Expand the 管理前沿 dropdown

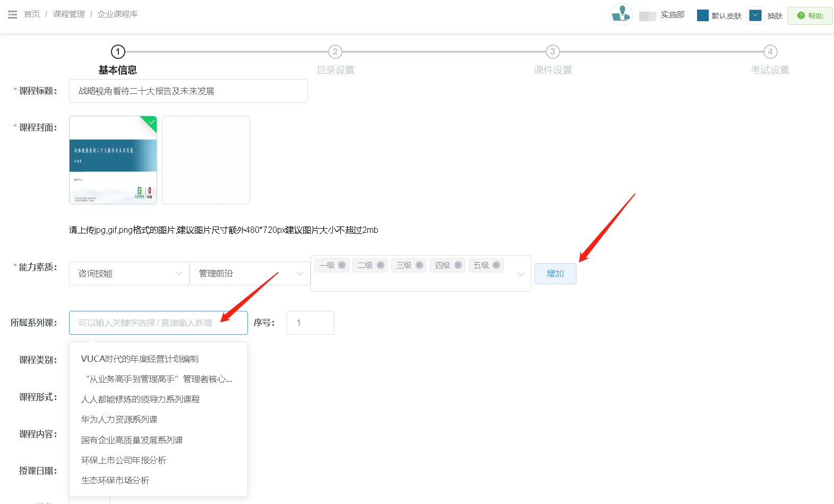(x=250, y=274)
